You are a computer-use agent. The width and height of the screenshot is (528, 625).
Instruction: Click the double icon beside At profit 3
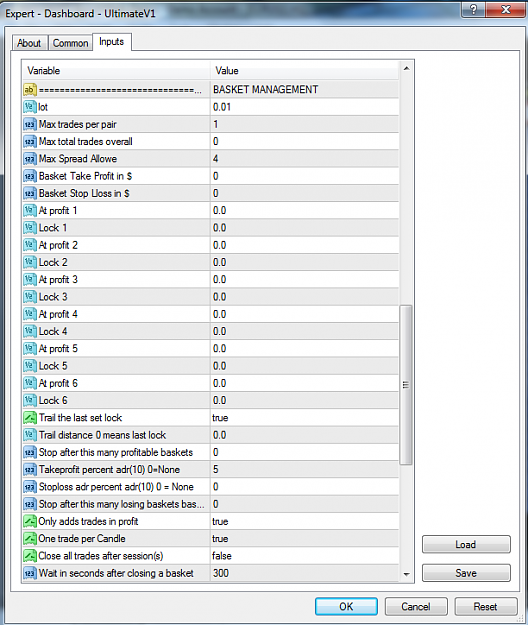pyautogui.click(x=30, y=280)
